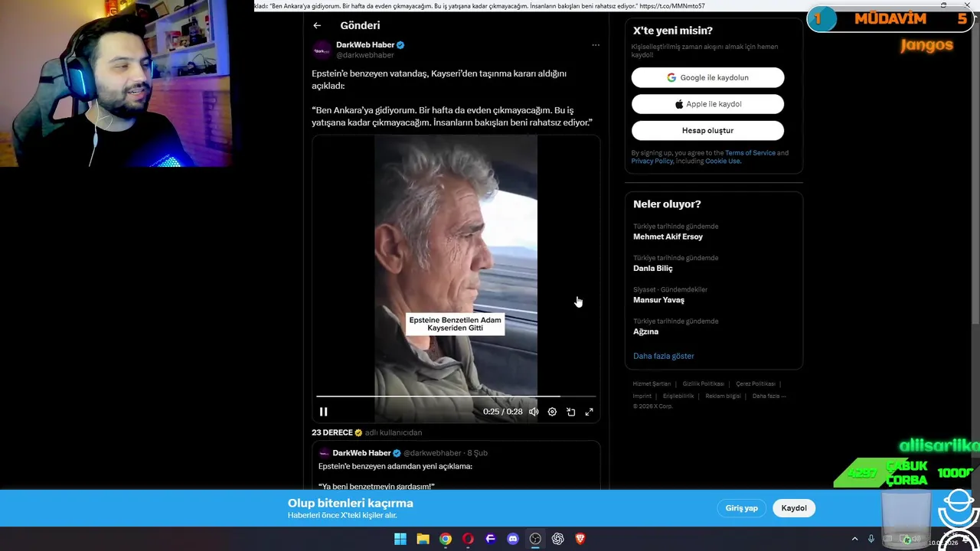The image size is (980, 551).
Task: Click the 23 DERECE user link
Action: (332, 432)
